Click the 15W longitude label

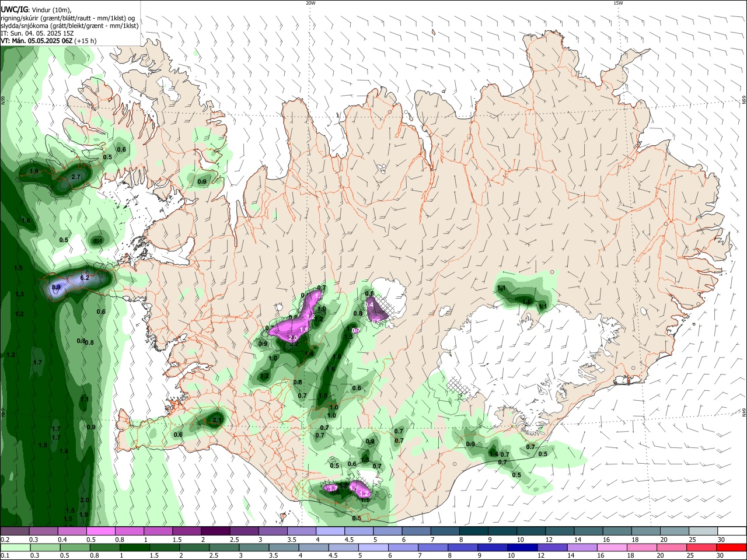(x=618, y=3)
